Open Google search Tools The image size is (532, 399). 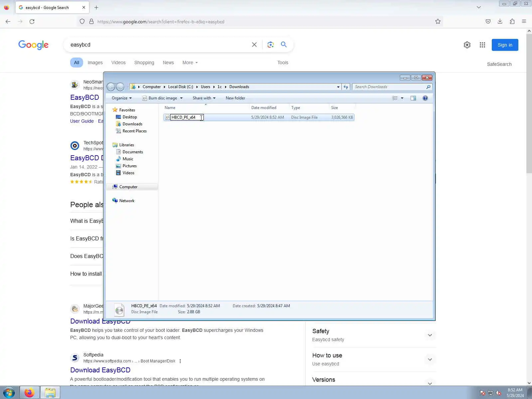(x=283, y=63)
